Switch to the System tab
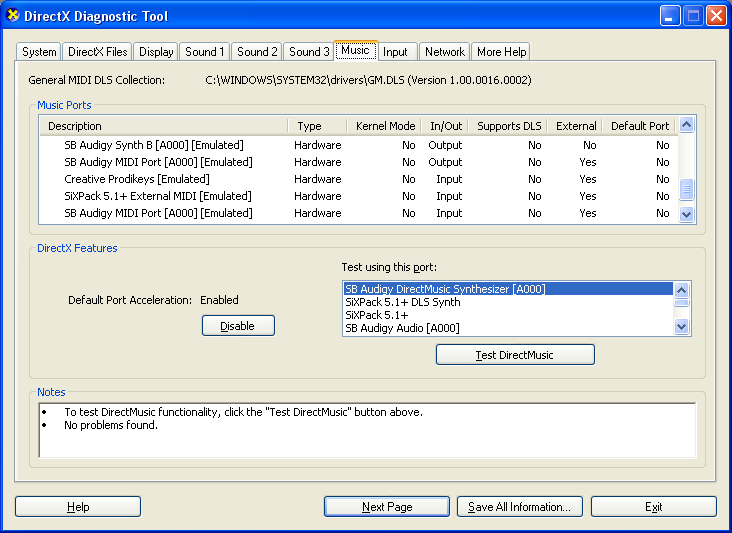 coord(39,52)
